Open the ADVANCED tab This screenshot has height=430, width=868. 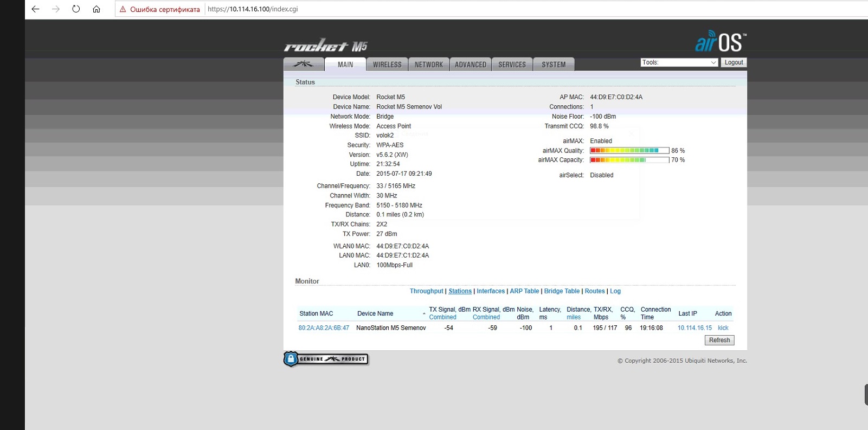coord(471,64)
